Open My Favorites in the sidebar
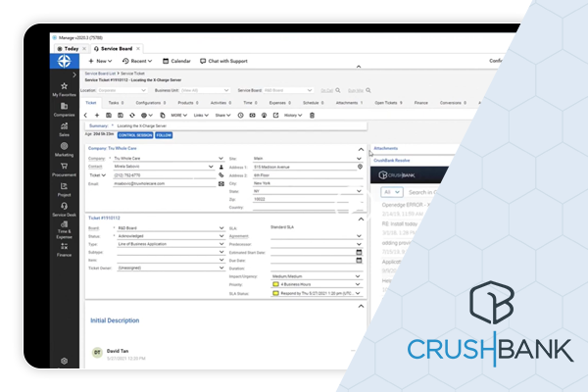 coord(64,89)
